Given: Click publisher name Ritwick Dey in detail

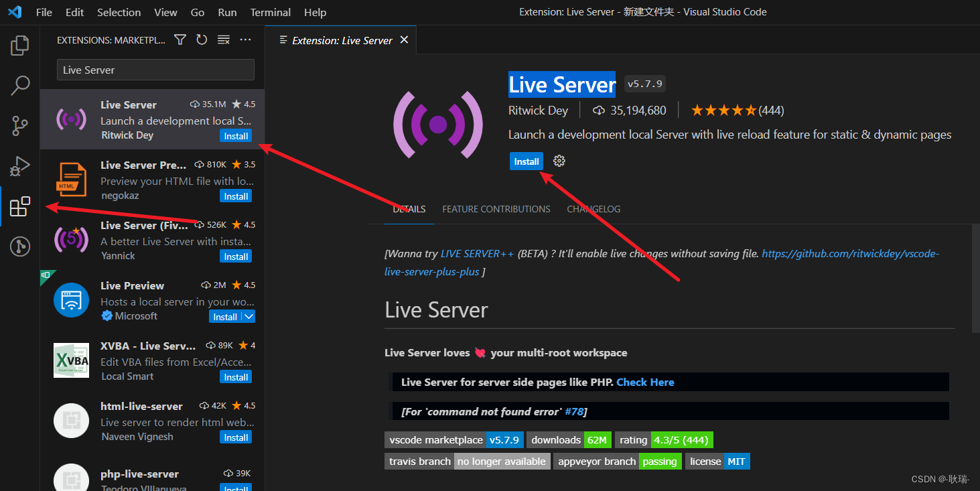Looking at the screenshot, I should (x=538, y=111).
